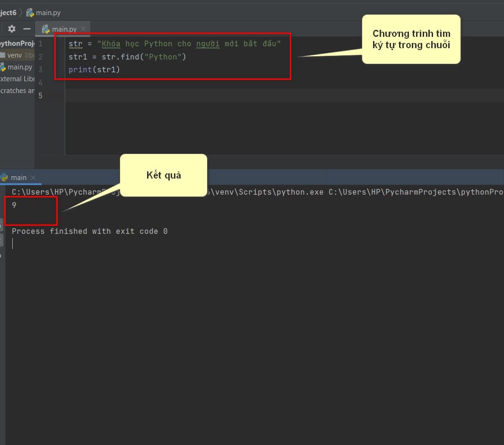This screenshot has height=445, width=504.
Task: Click the Python file icon in the breadcrumb bar
Action: coord(30,13)
